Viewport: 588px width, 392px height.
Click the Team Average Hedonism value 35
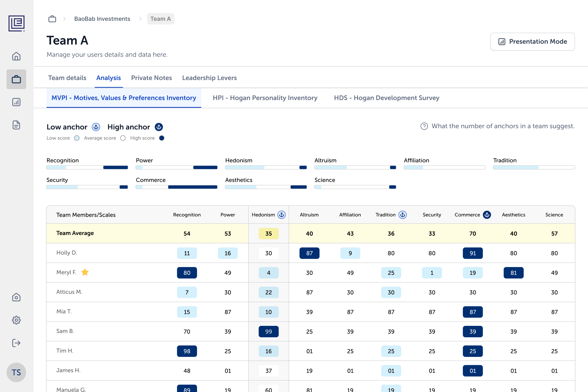[269, 234]
